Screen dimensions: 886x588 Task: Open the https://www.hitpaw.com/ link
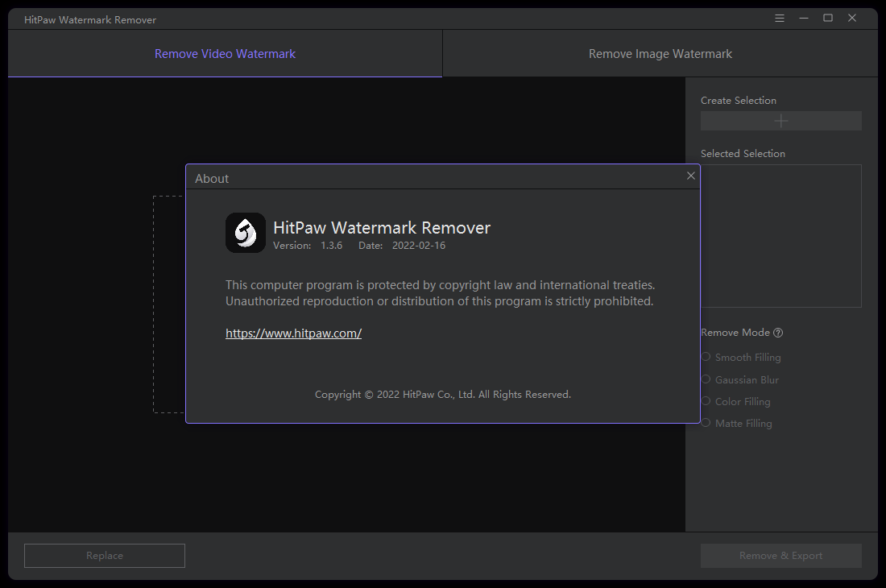coord(293,333)
